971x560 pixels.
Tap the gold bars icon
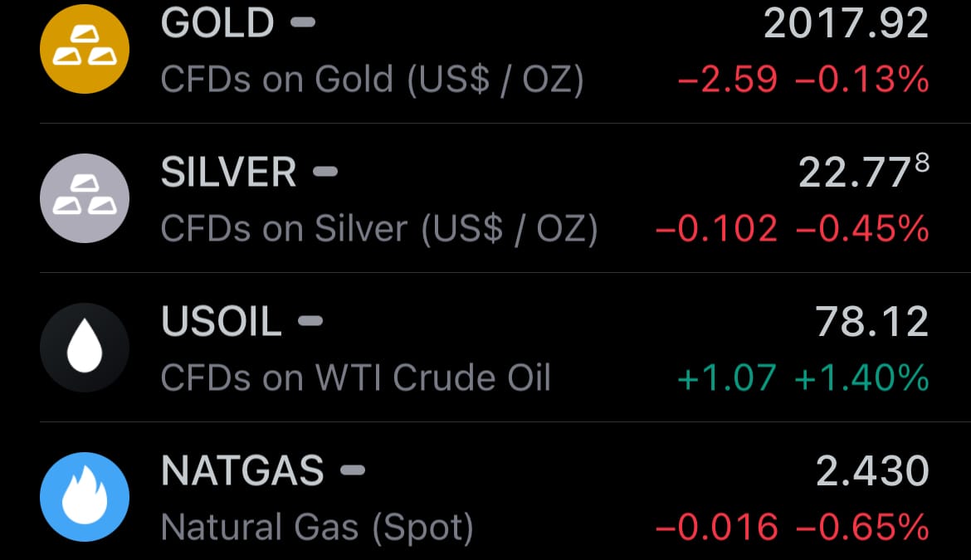[85, 49]
